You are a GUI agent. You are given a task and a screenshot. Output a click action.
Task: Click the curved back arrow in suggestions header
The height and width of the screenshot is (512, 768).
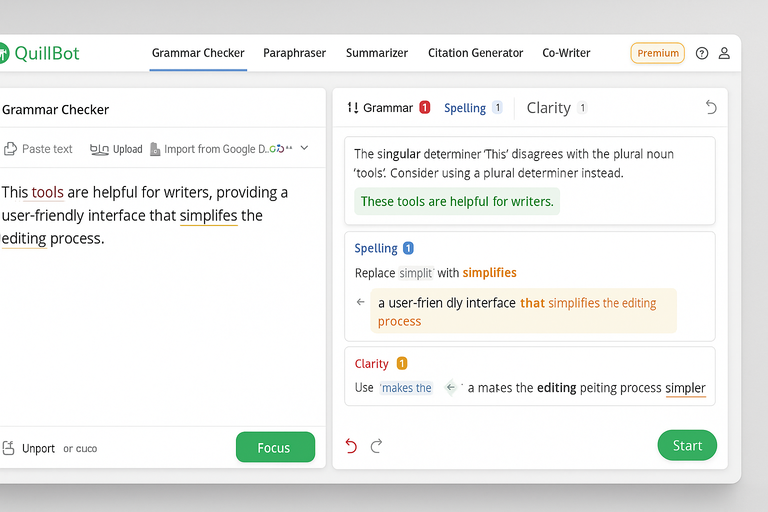(711, 107)
